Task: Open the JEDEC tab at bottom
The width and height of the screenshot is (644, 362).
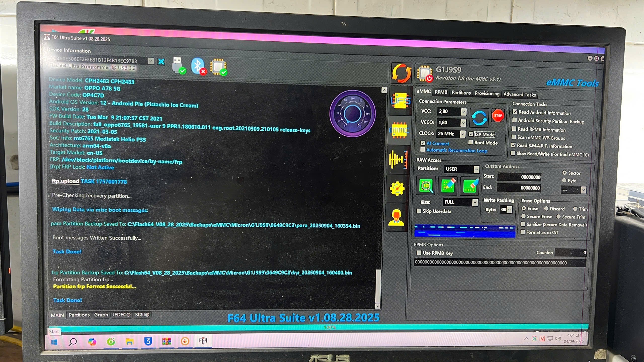Action: tap(121, 315)
